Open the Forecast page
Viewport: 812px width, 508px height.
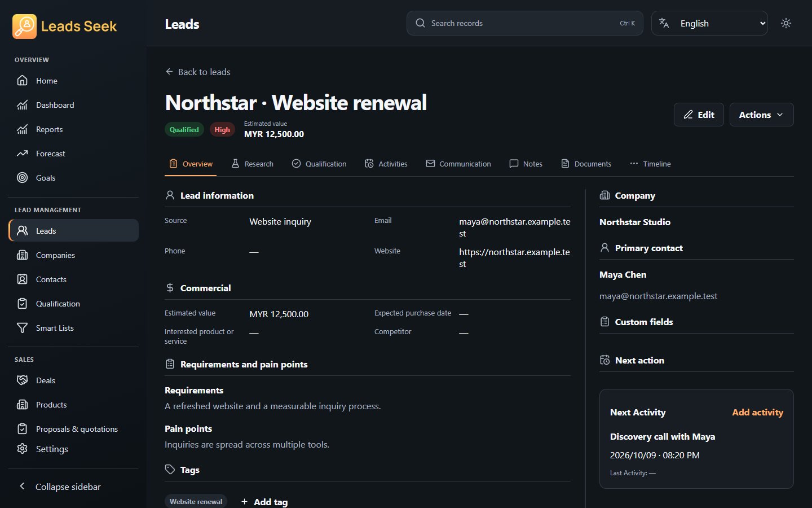coord(73,154)
